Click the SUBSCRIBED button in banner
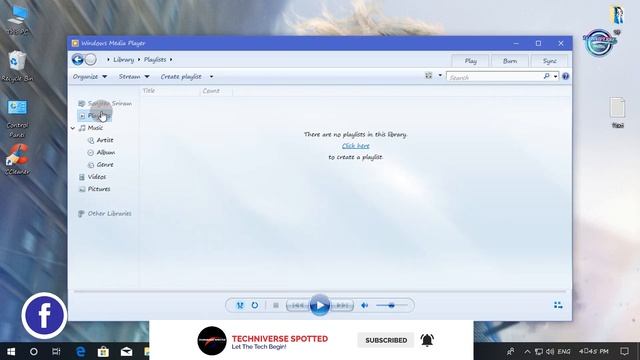The image size is (640, 360). (x=386, y=340)
